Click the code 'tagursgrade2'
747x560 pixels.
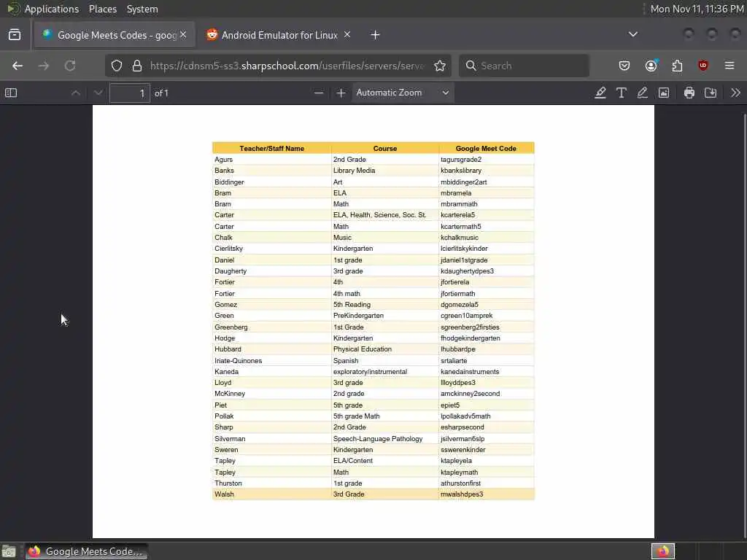(x=461, y=160)
